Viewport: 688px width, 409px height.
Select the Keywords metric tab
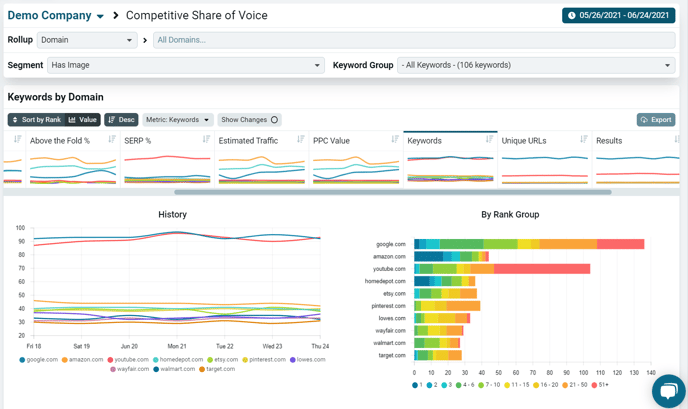[450, 159]
